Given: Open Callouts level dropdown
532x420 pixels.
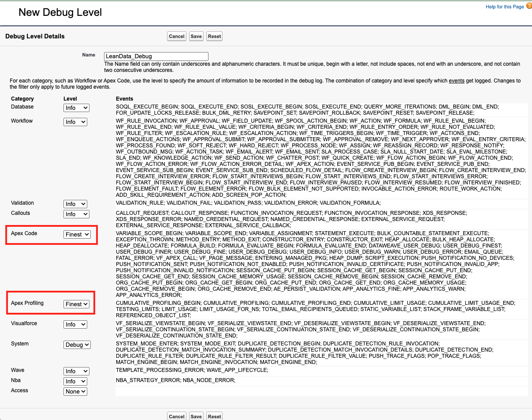Looking at the screenshot, I should 76,214.
